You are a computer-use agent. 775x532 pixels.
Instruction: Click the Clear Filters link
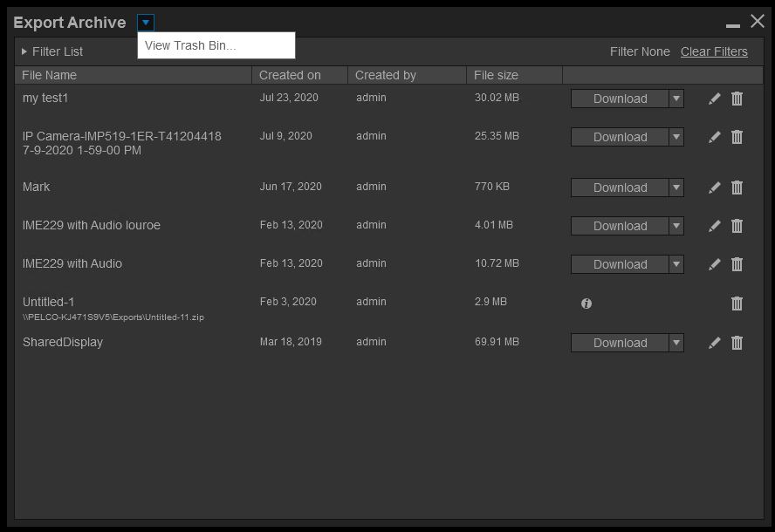(714, 51)
